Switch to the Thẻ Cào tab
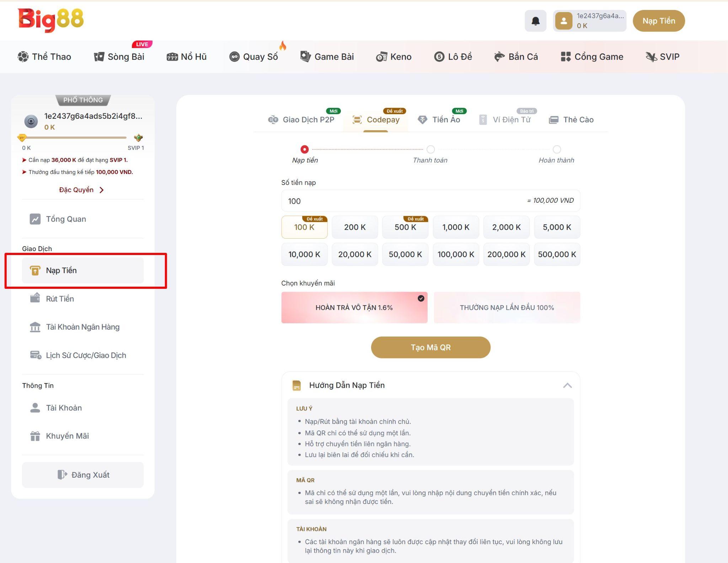This screenshot has height=563, width=728. [571, 120]
